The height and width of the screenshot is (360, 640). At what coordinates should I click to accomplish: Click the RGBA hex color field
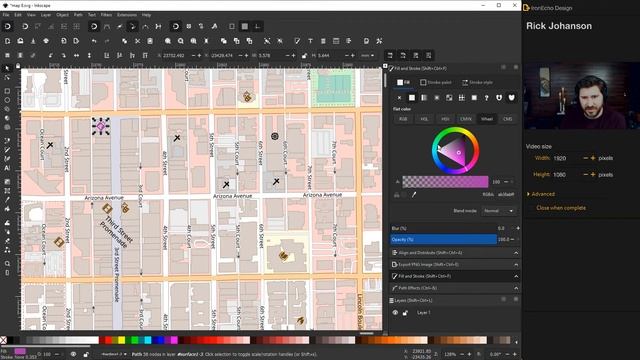(506, 195)
